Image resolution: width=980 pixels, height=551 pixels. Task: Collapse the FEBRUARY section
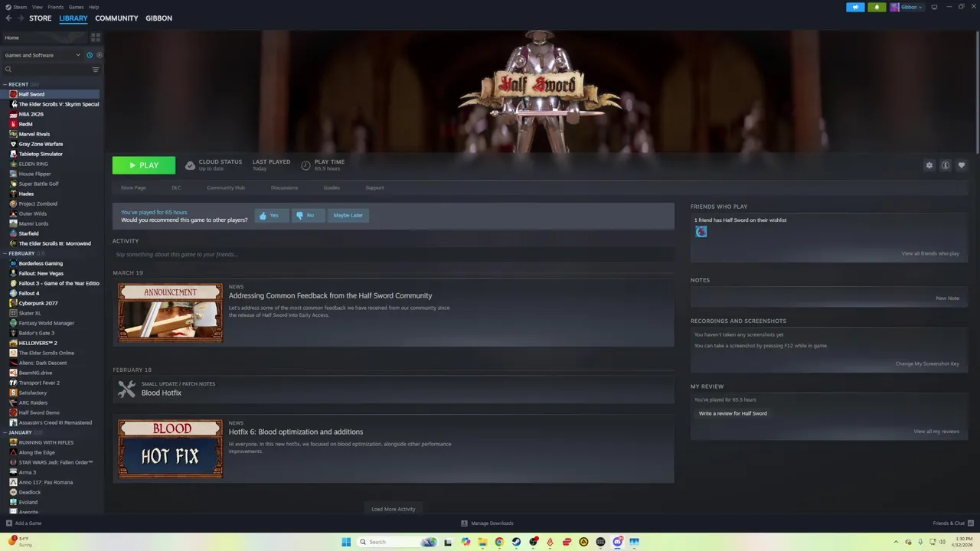click(5, 253)
